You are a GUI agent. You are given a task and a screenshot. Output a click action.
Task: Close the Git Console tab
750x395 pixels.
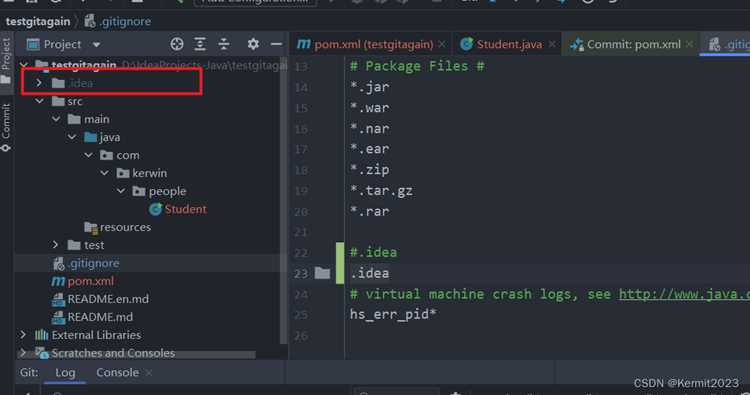tap(149, 373)
